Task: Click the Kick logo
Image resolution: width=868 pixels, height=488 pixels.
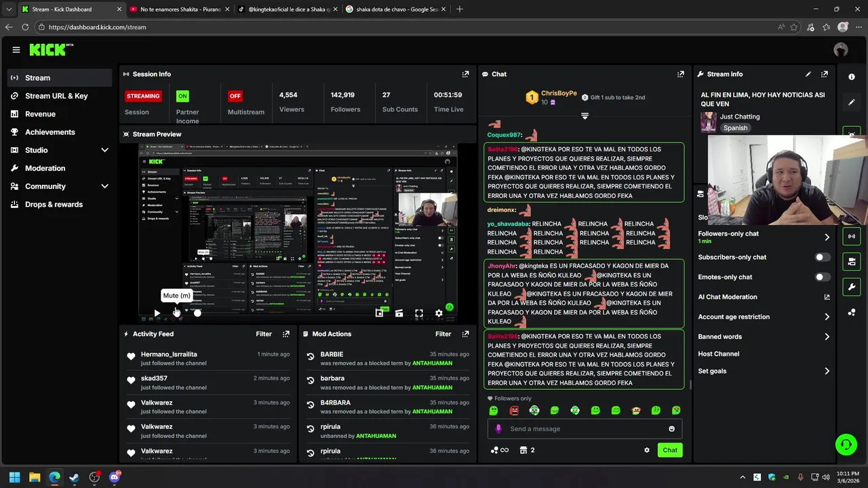Action: pyautogui.click(x=51, y=49)
